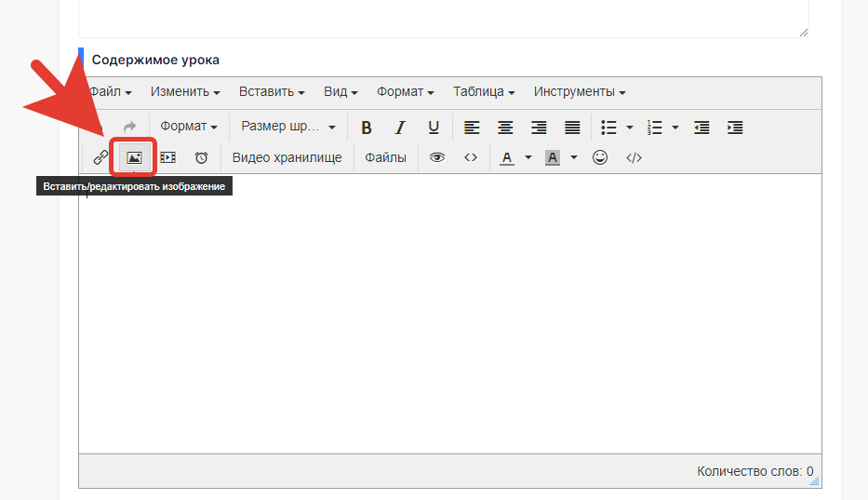This screenshot has height=500, width=868.
Task: Open the Инструменты menu
Action: 580,92
